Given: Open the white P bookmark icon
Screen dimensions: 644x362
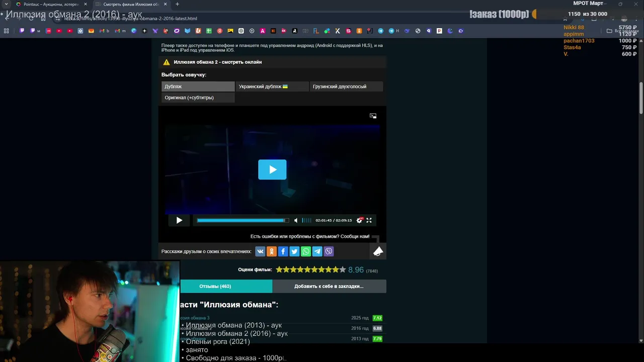Looking at the screenshot, I should tap(439, 31).
